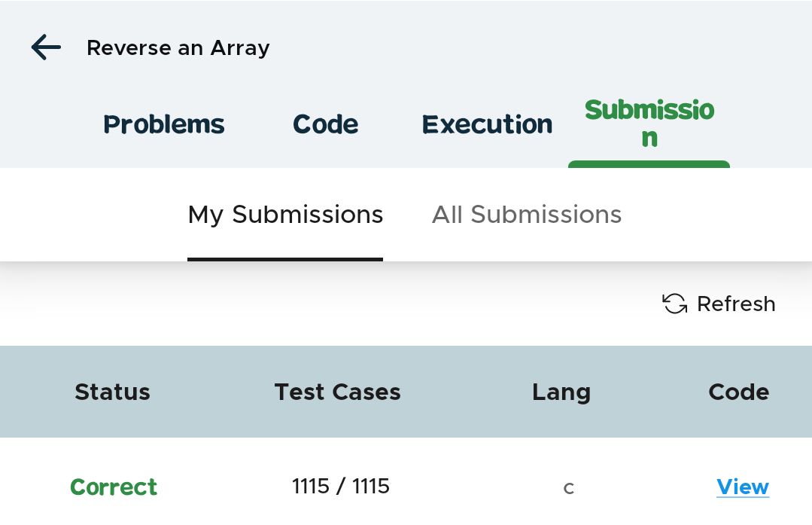The height and width of the screenshot is (525, 812).
Task: View the code of correct submission
Action: click(743, 487)
